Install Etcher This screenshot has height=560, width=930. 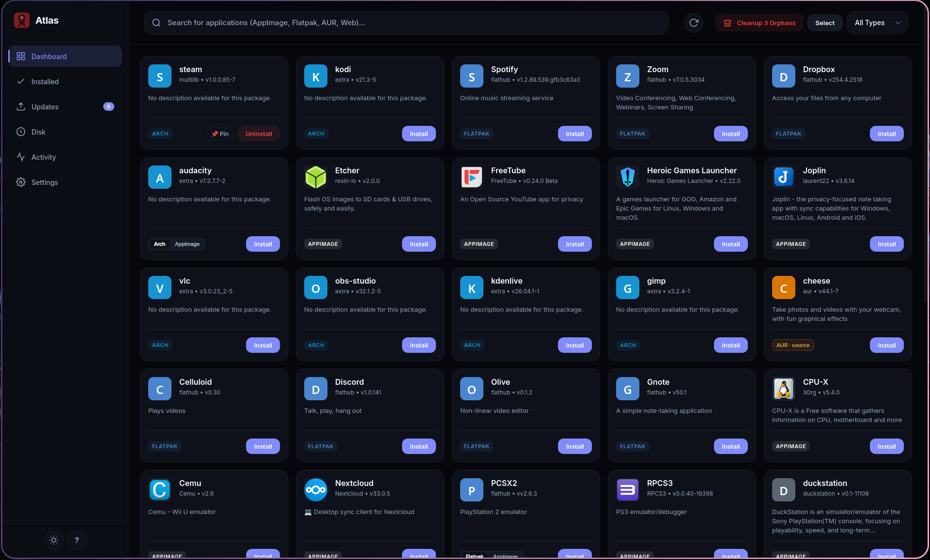tap(419, 244)
